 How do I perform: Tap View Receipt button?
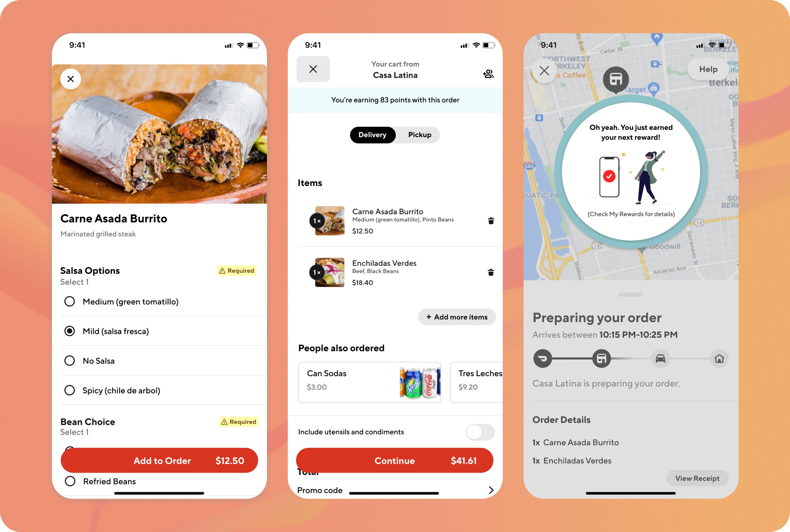pyautogui.click(x=699, y=478)
